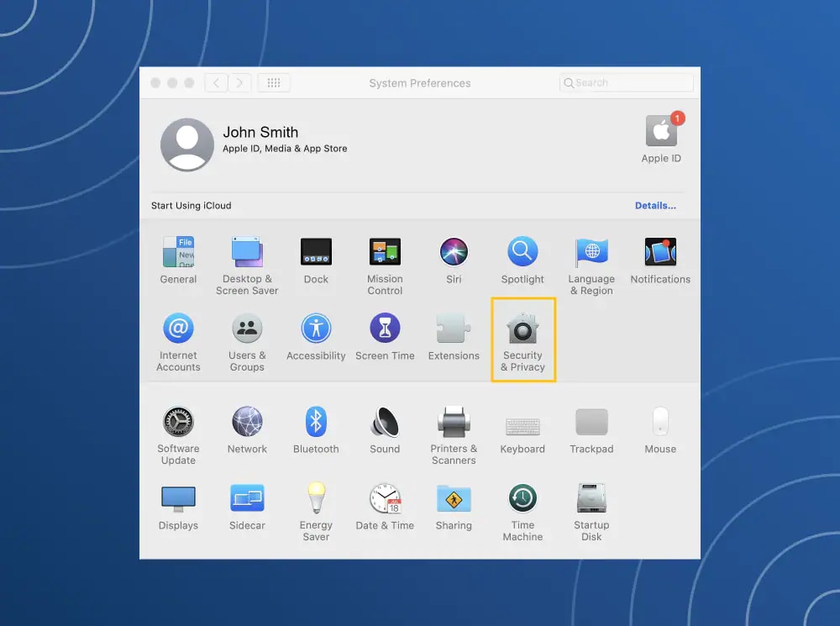Open Date & Time preferences
The height and width of the screenshot is (626, 840).
click(x=385, y=507)
